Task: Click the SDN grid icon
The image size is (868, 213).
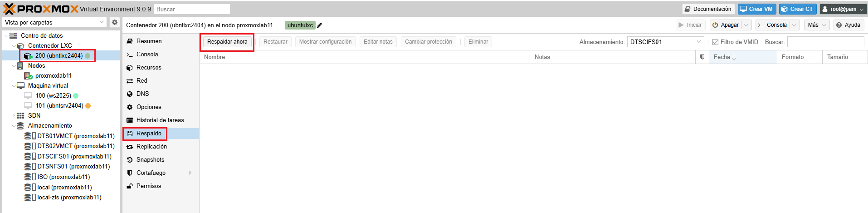Action: [20, 116]
